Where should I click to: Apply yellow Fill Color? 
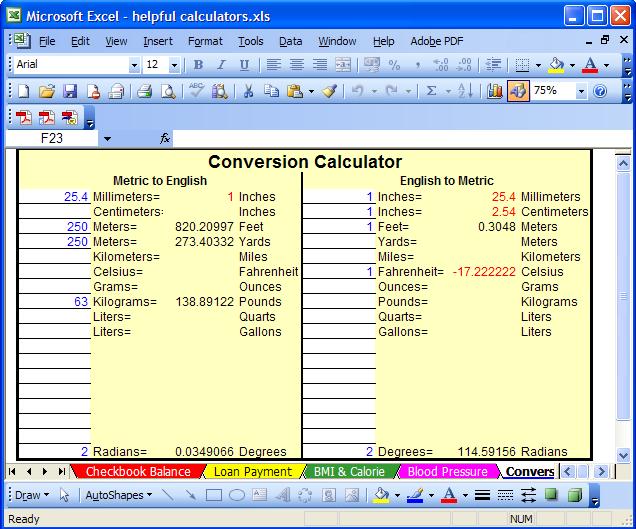coord(556,65)
